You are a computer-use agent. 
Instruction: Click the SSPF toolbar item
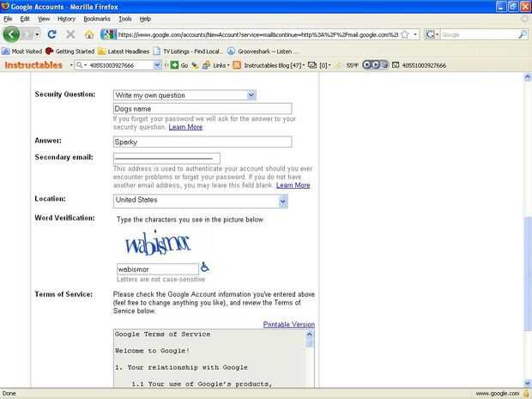346,65
